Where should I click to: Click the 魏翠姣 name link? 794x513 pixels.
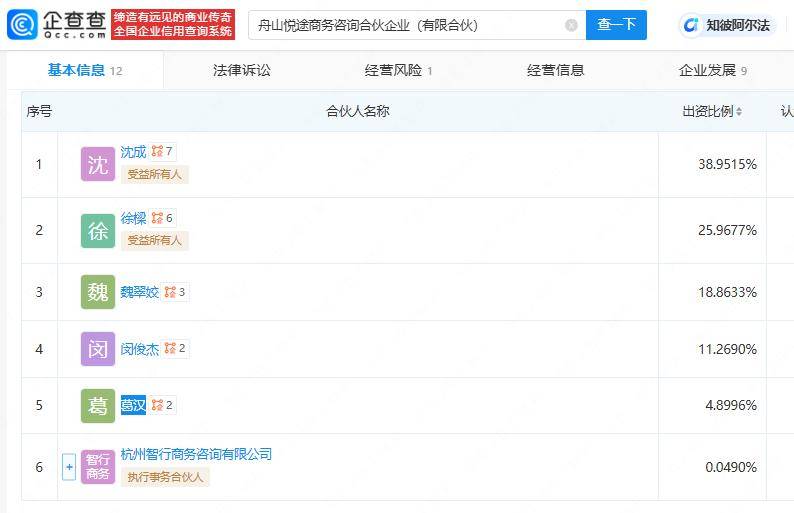pyautogui.click(x=139, y=292)
